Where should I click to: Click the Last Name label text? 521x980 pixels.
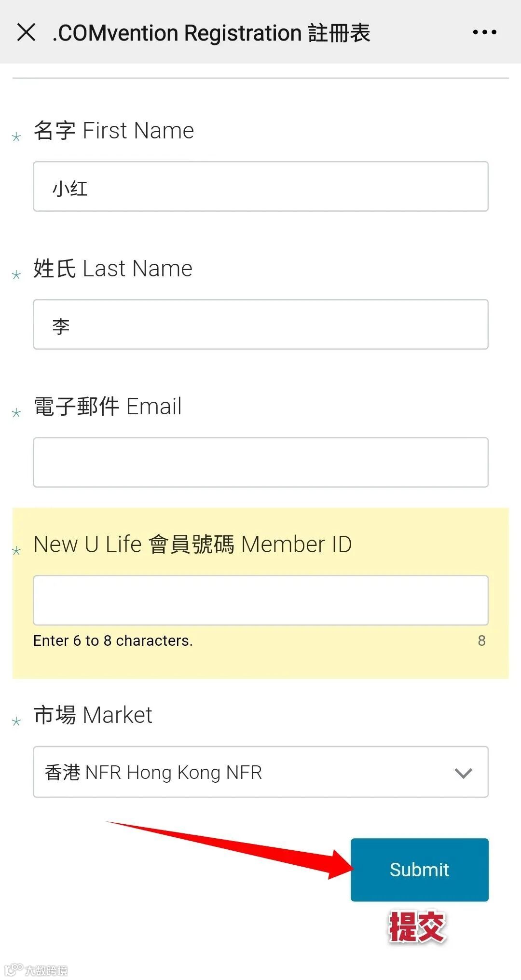[x=113, y=269]
